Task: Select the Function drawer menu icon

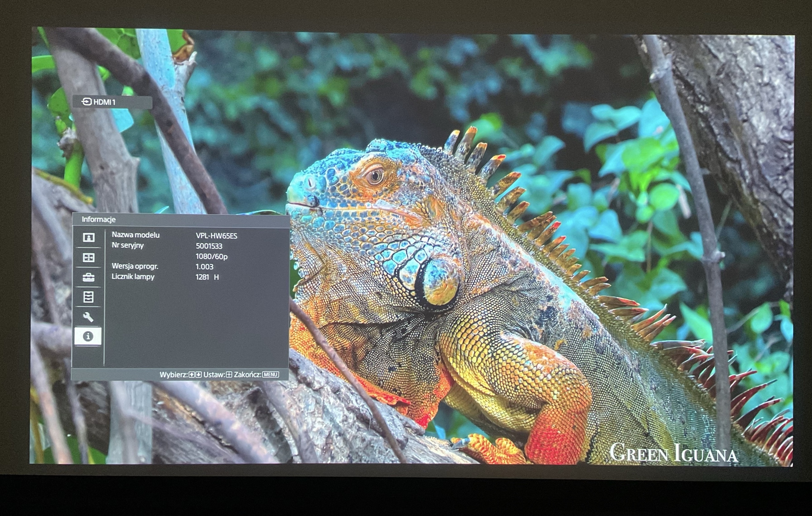Action: pyautogui.click(x=88, y=297)
